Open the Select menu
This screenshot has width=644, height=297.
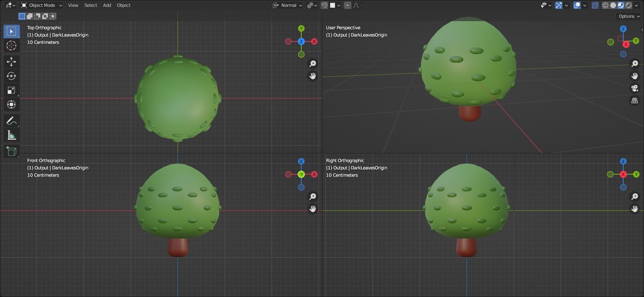coord(91,5)
